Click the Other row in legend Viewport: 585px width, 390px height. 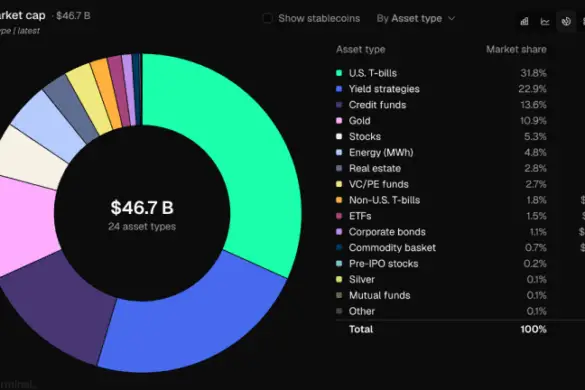click(441, 311)
